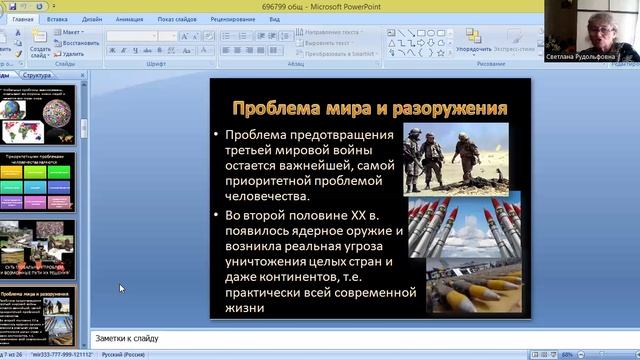Screen dimensions: 640x360
Task: Click the Cut scissors icon
Action: [18, 33]
